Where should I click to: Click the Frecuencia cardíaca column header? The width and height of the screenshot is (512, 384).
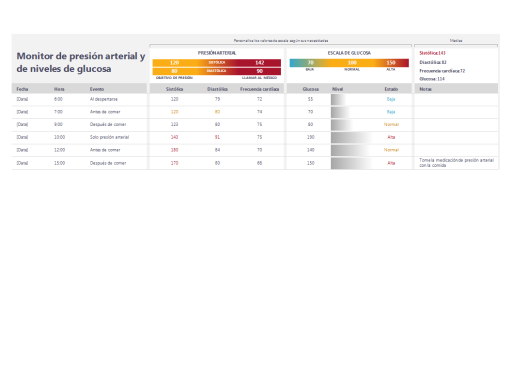click(x=259, y=89)
